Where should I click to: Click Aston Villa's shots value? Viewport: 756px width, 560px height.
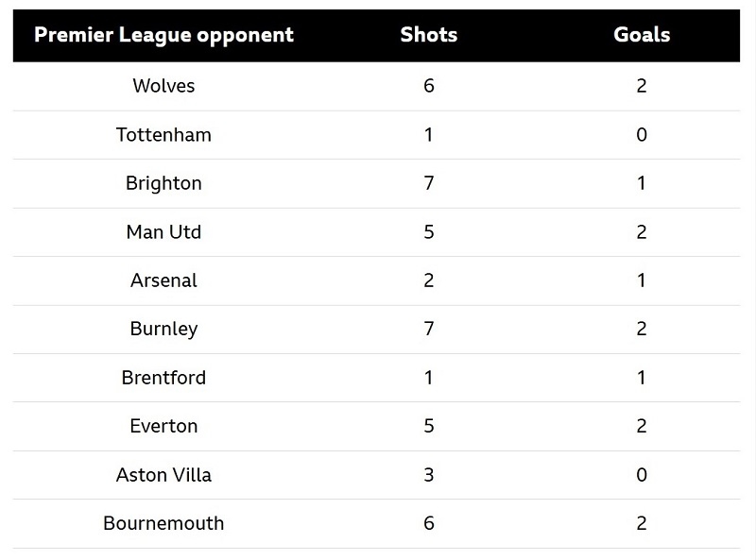[x=428, y=475]
